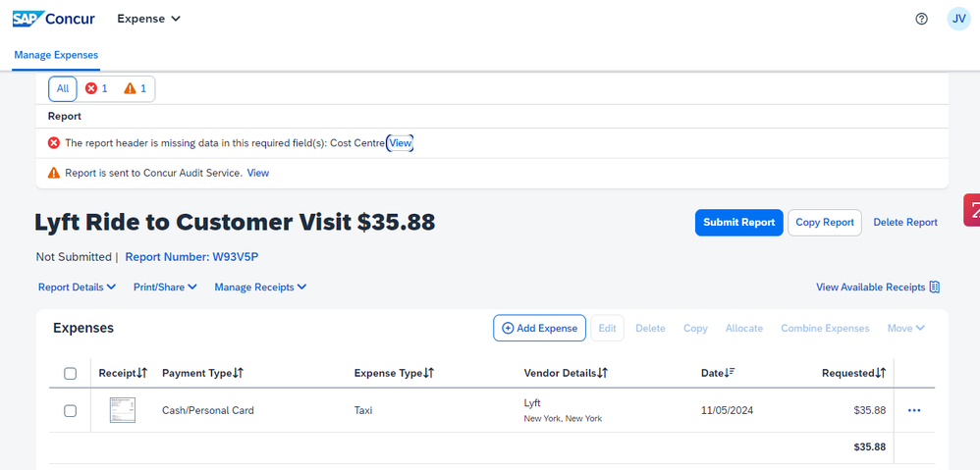Screen dimensions: 980x470
Task: Click the Lyft row $35.88 requested amount
Action: pyautogui.click(x=869, y=411)
